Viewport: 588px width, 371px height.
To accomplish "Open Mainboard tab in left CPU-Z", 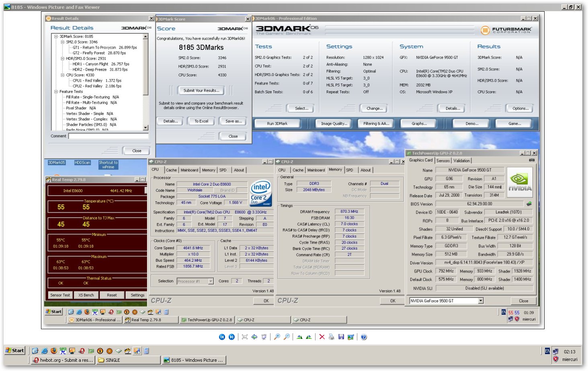I will click(x=189, y=170).
